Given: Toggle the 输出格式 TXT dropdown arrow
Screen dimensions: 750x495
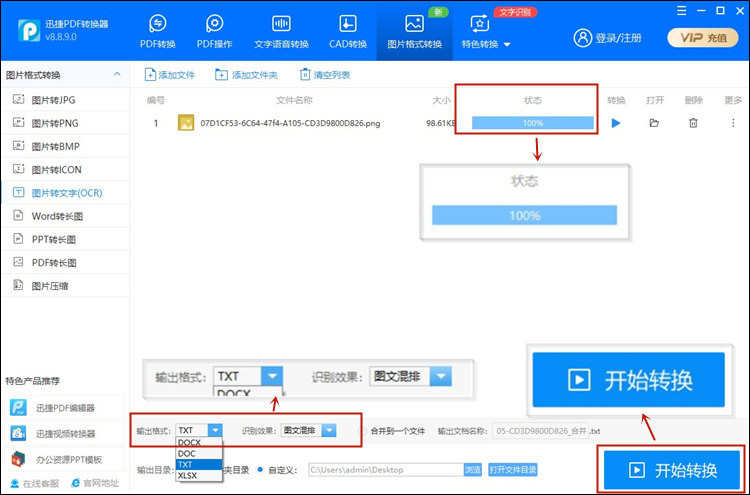Looking at the screenshot, I should pos(215,430).
